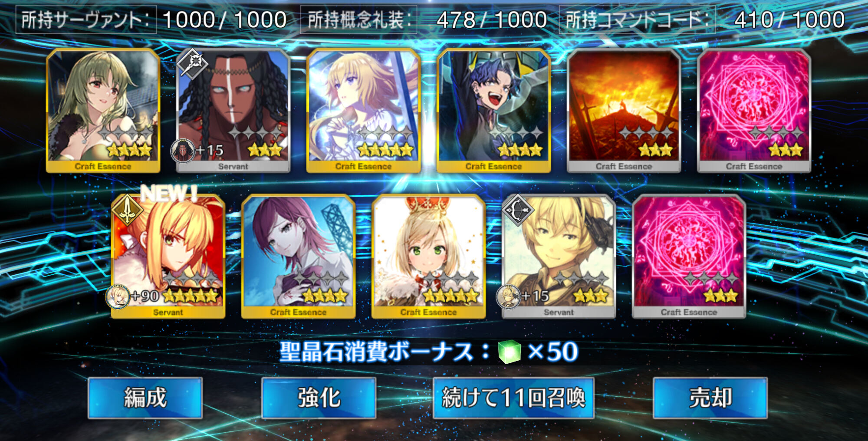Select the laughing blue-haired man Craft Essence card

494,111
